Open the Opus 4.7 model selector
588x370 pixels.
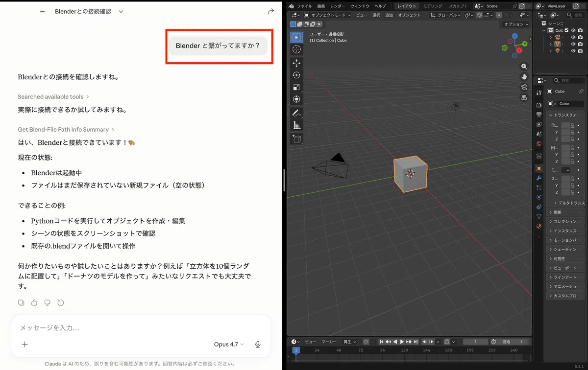click(x=229, y=345)
